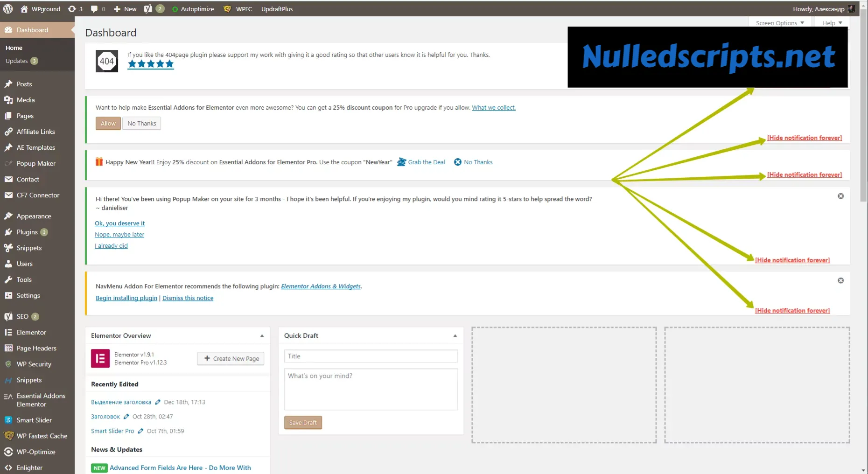Visit the WPground site home link

41,9
